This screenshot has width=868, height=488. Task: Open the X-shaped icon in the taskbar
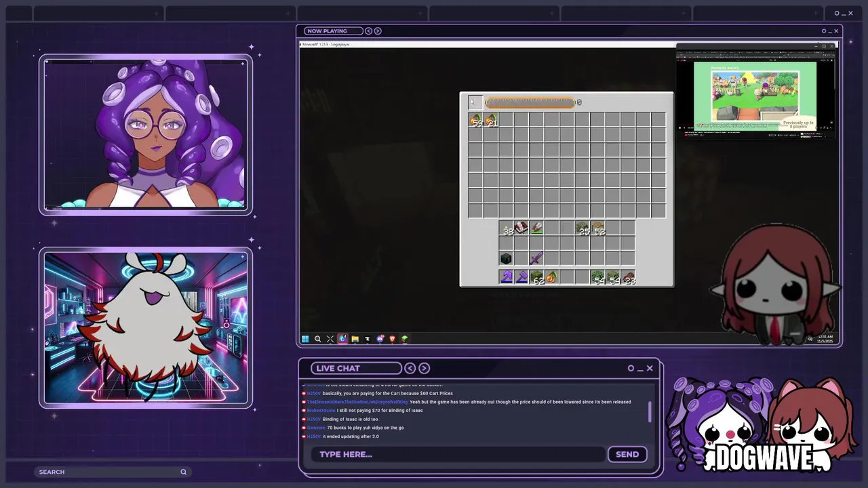point(330,339)
